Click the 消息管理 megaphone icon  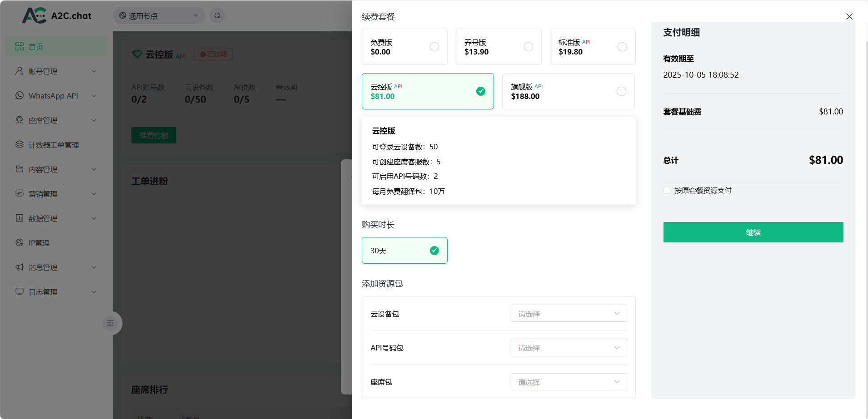pos(20,267)
